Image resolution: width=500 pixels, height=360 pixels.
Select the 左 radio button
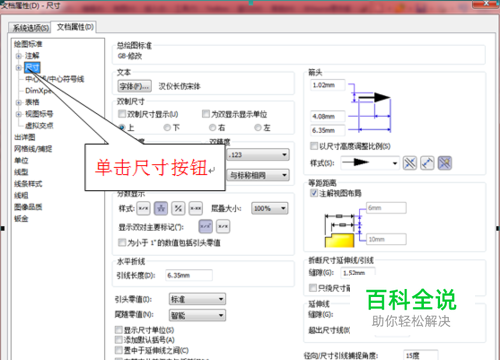[x=258, y=127]
